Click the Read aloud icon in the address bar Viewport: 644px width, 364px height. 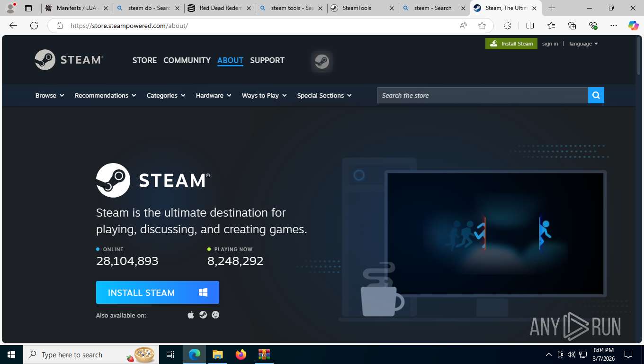click(463, 26)
